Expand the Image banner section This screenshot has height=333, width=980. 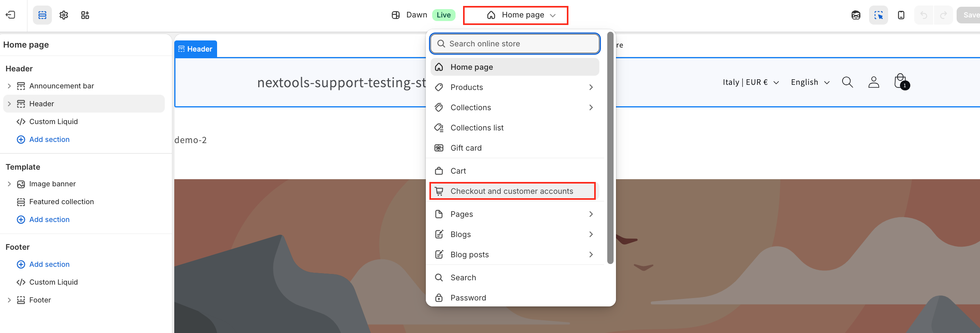click(x=9, y=184)
